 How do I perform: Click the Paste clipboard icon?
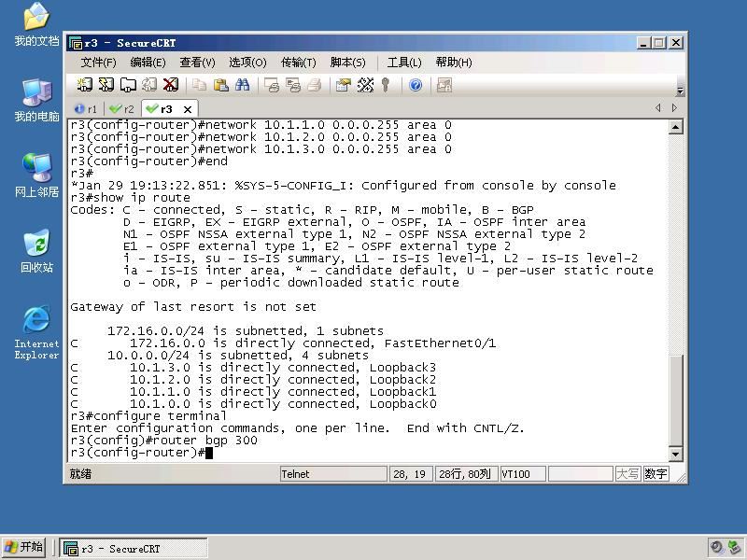coord(221,85)
